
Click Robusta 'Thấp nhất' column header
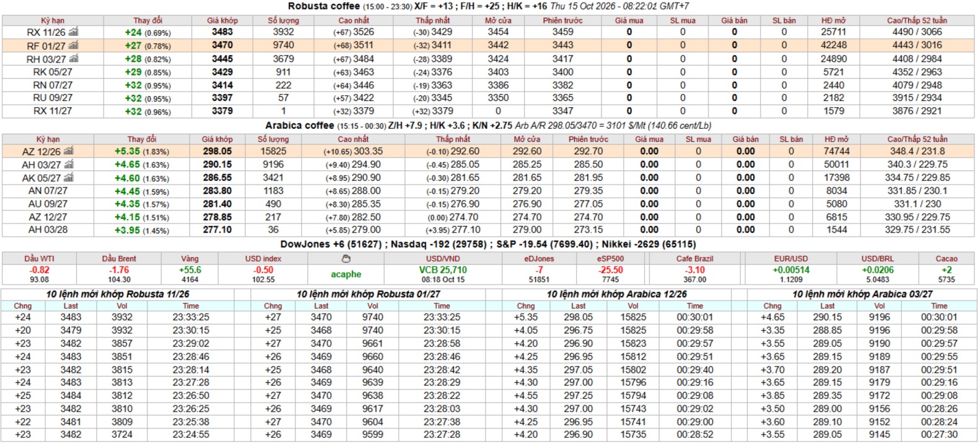[x=433, y=20]
